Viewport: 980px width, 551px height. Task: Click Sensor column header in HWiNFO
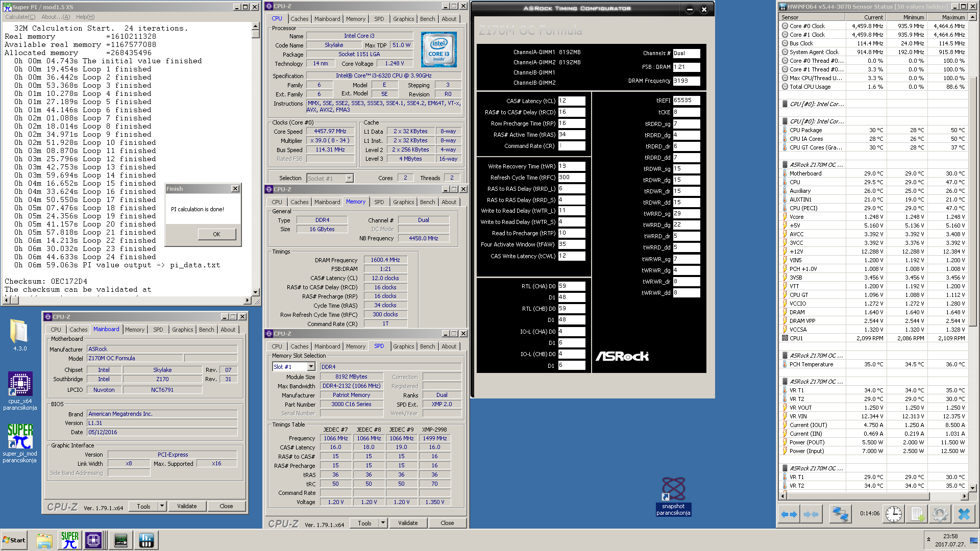812,17
